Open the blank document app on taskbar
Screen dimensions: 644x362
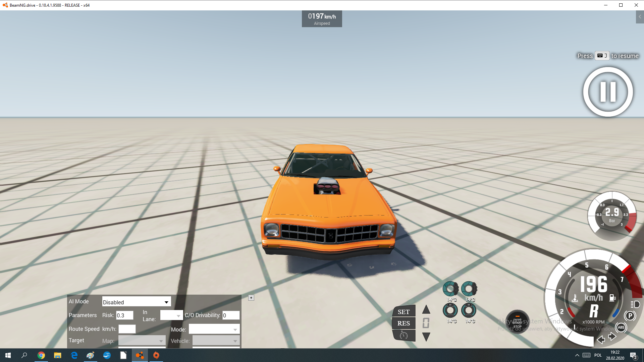tap(123, 355)
